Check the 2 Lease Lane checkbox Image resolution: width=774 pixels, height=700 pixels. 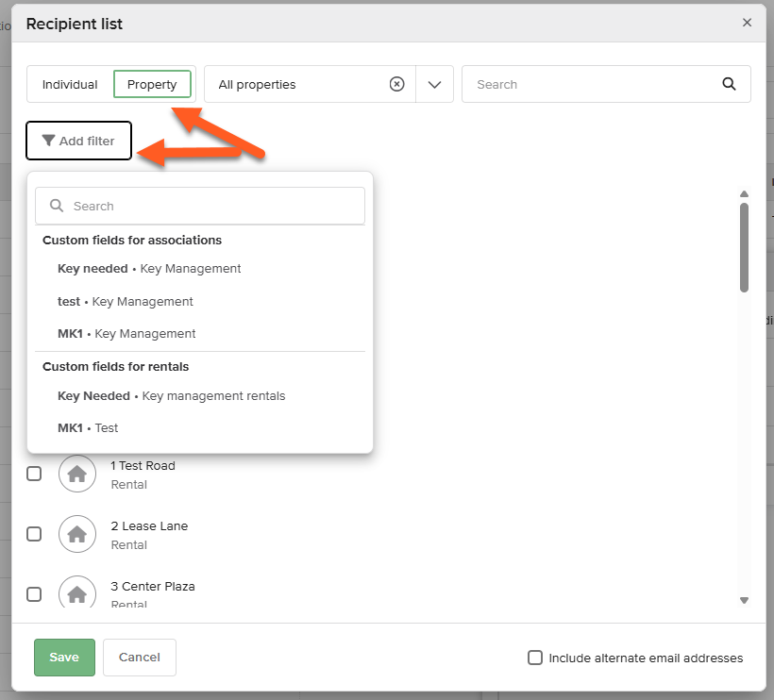click(34, 534)
